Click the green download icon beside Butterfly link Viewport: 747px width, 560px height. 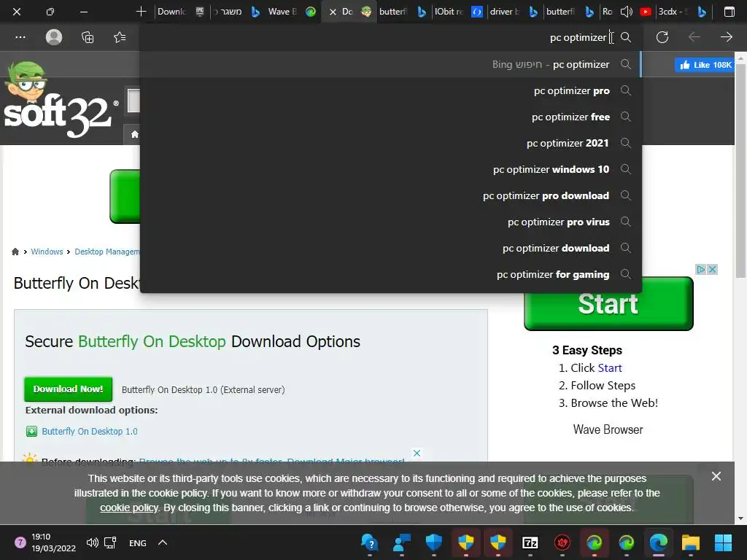(31, 432)
